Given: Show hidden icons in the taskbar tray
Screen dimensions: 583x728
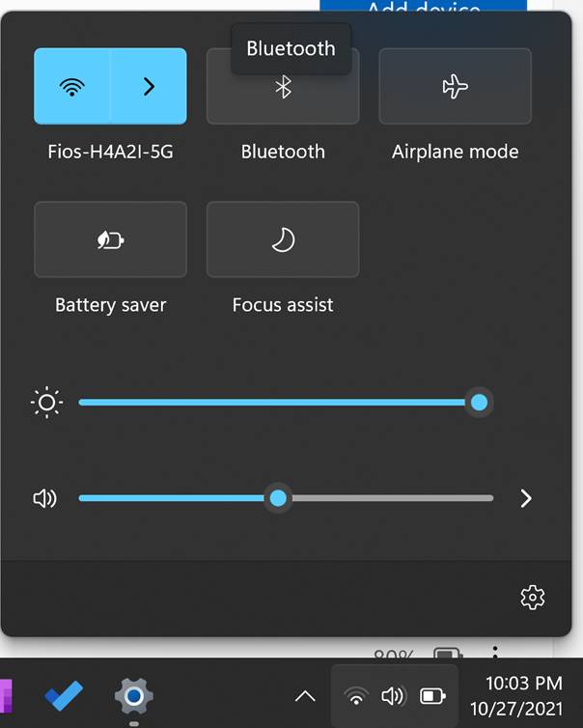Looking at the screenshot, I should (305, 695).
